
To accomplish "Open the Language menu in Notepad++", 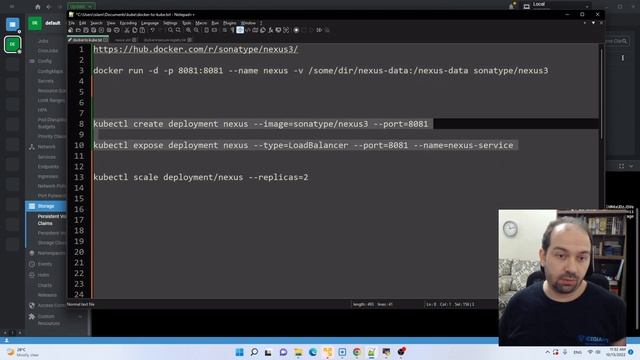I will [x=150, y=23].
